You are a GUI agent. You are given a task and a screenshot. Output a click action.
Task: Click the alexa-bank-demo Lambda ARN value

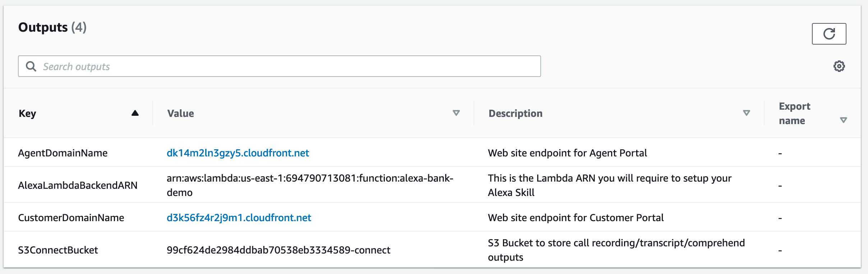(x=310, y=185)
